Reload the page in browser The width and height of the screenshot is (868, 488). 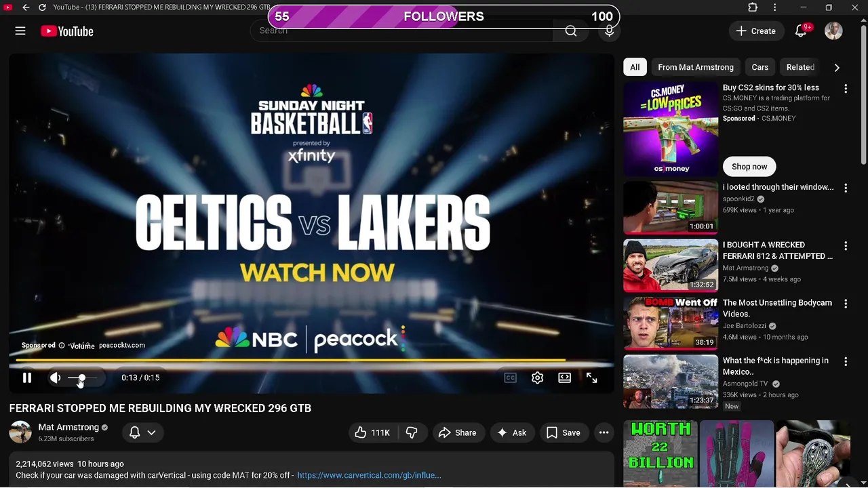42,7
